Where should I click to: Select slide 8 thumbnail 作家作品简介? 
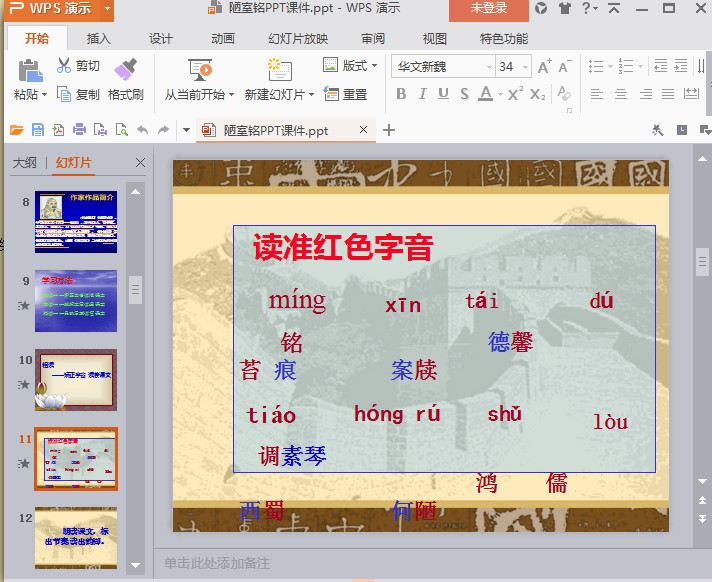pyautogui.click(x=76, y=222)
